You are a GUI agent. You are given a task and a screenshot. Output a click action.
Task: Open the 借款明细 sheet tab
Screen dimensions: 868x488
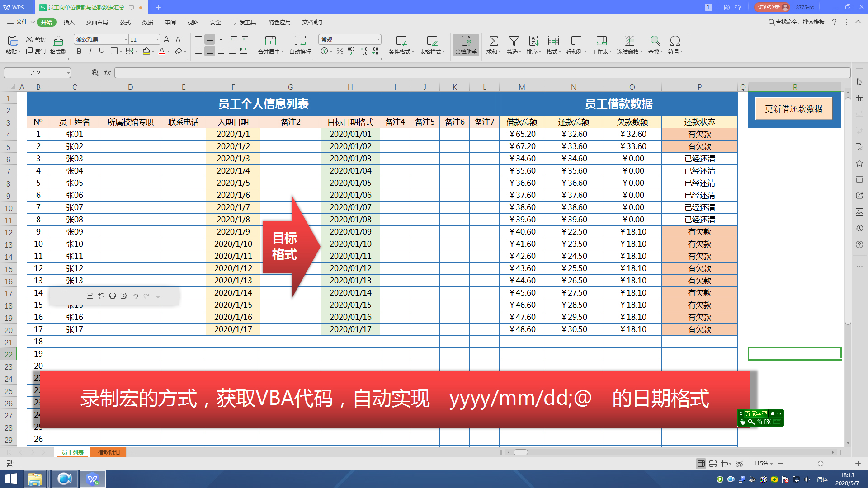click(x=108, y=452)
